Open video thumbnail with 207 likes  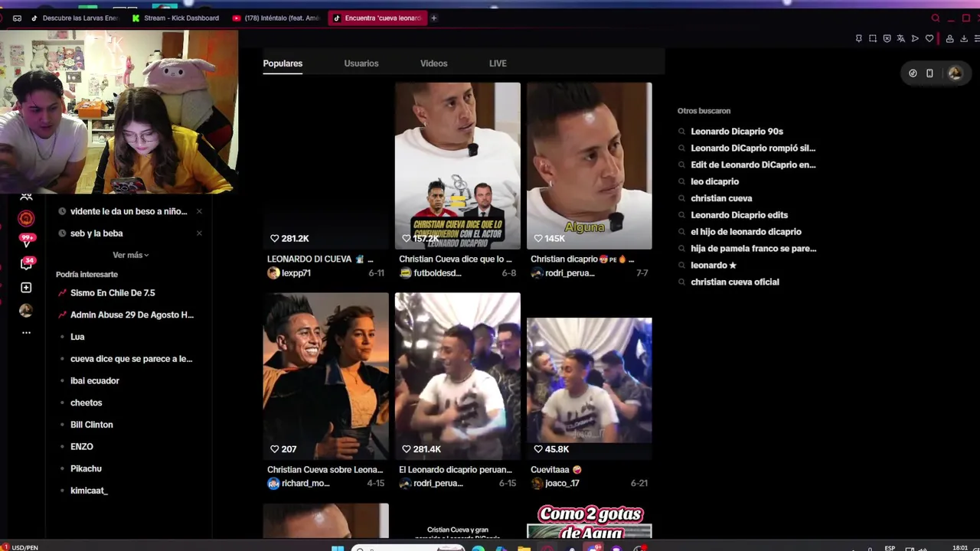pos(326,376)
